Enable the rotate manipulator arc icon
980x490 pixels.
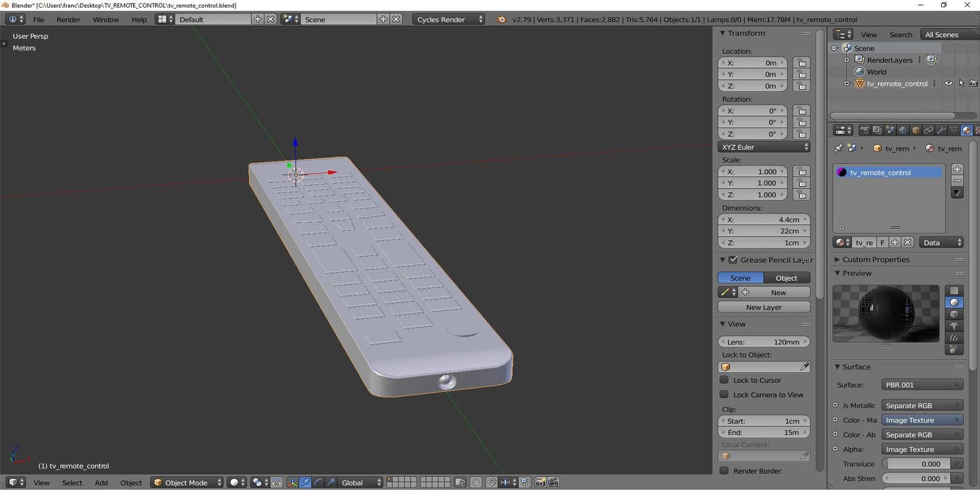tap(318, 482)
